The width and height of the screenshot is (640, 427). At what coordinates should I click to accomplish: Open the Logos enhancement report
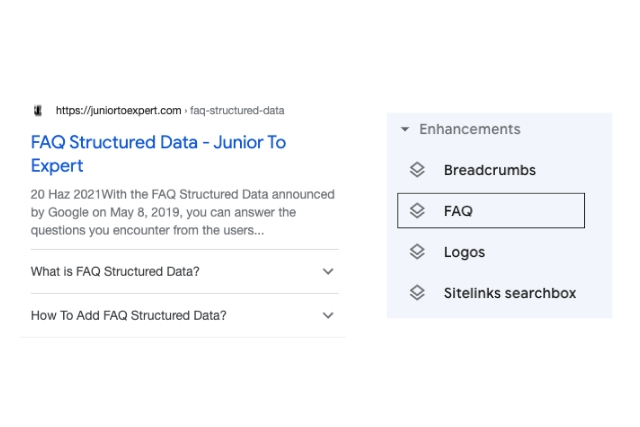tap(464, 252)
